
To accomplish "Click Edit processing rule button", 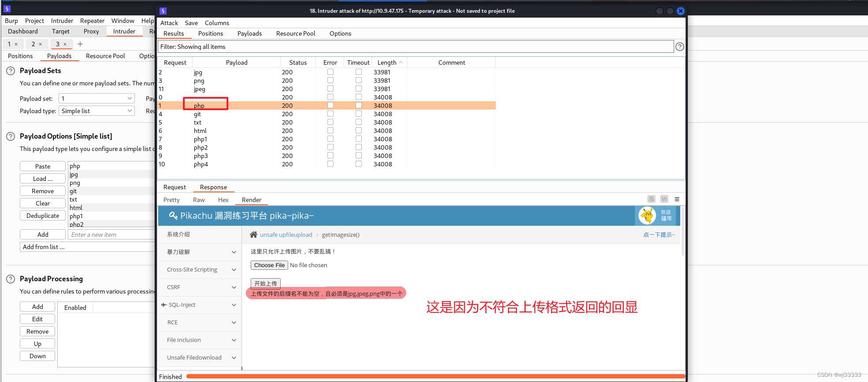I will coord(37,319).
